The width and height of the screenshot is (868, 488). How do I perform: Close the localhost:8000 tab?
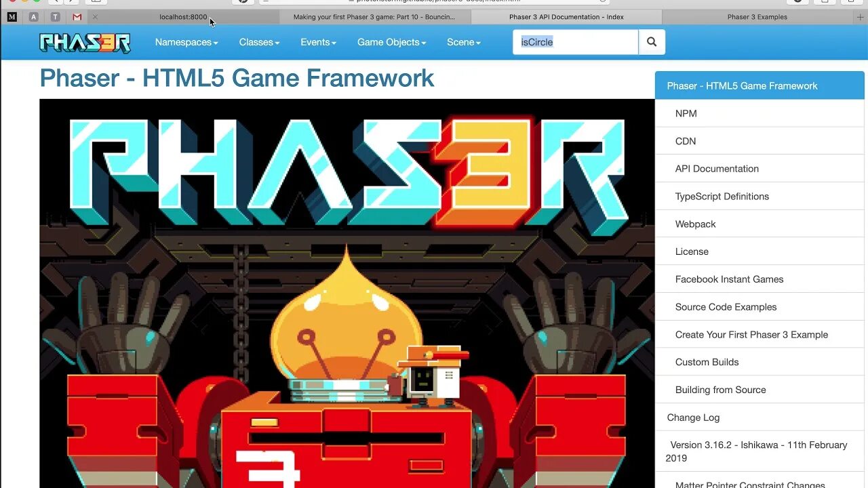(95, 17)
